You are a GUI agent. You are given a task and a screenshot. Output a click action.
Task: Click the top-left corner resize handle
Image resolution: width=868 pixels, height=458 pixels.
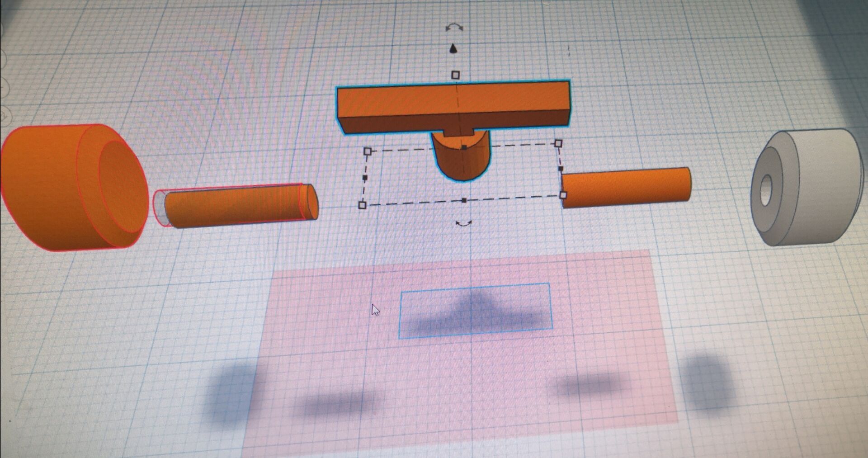point(368,151)
